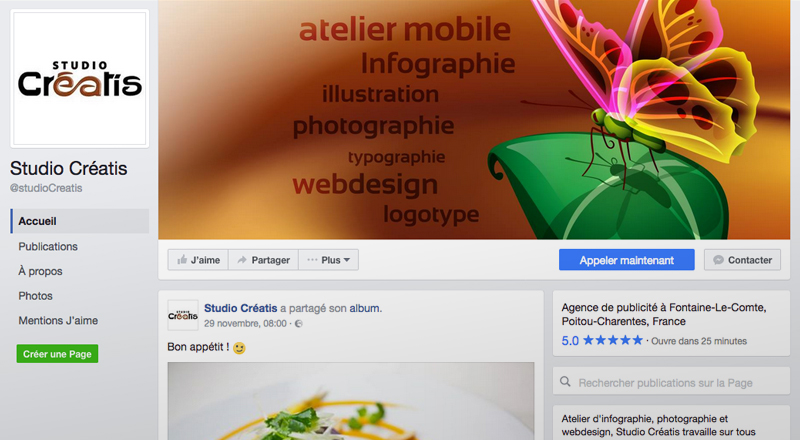800x440 pixels.
Task: Click the thumbs-up icon on J'aime button
Action: click(182, 260)
